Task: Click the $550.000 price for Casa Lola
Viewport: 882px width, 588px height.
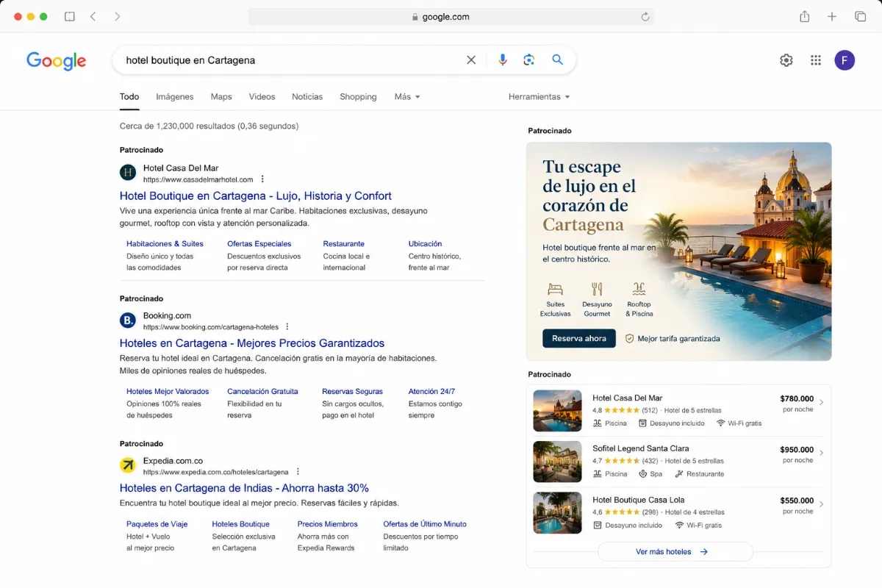Action: (x=797, y=500)
